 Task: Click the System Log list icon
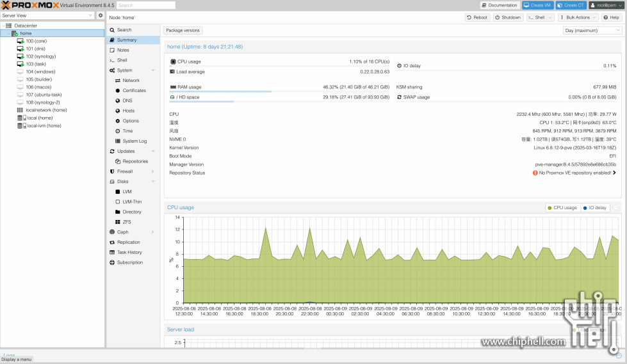tap(118, 141)
